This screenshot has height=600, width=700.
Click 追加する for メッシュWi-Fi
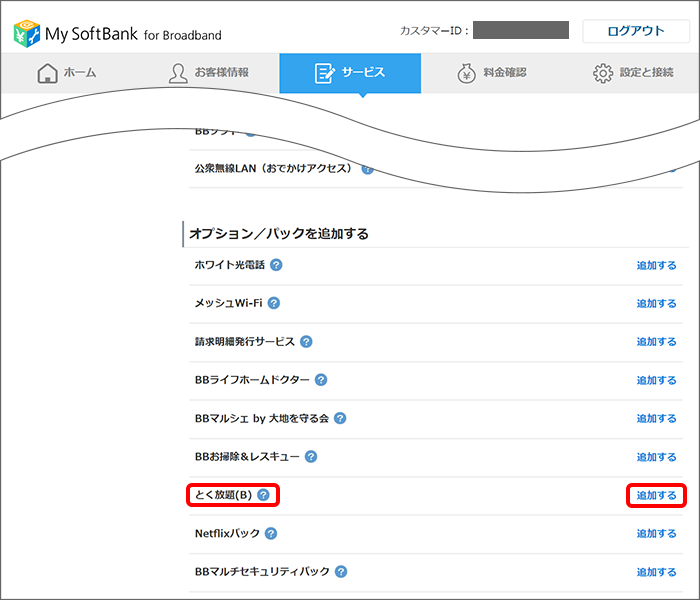(656, 304)
